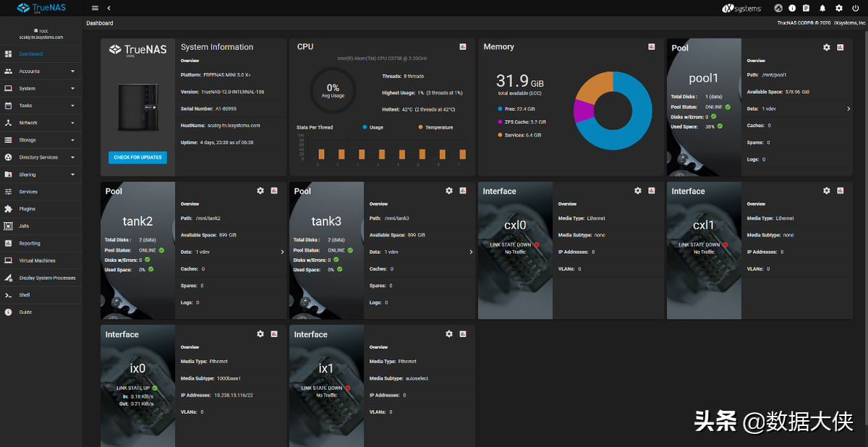Image resolution: width=868 pixels, height=447 pixels.
Task: Open ix1 interface settings gear
Action: click(449, 333)
